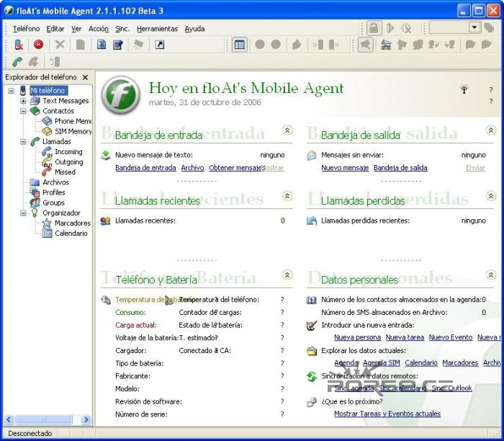Collapse the Contactos tree node
The width and height of the screenshot is (504, 441).
coord(23,111)
